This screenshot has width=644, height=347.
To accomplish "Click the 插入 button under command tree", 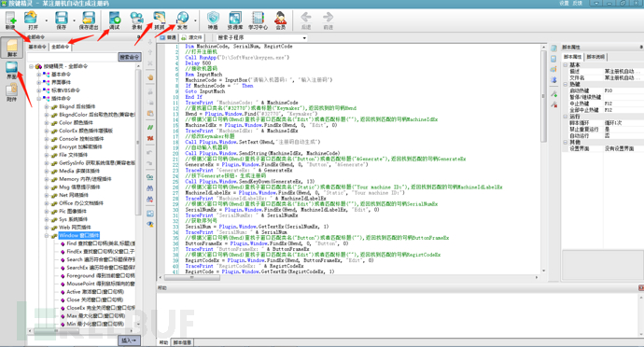I will pyautogui.click(x=130, y=340).
